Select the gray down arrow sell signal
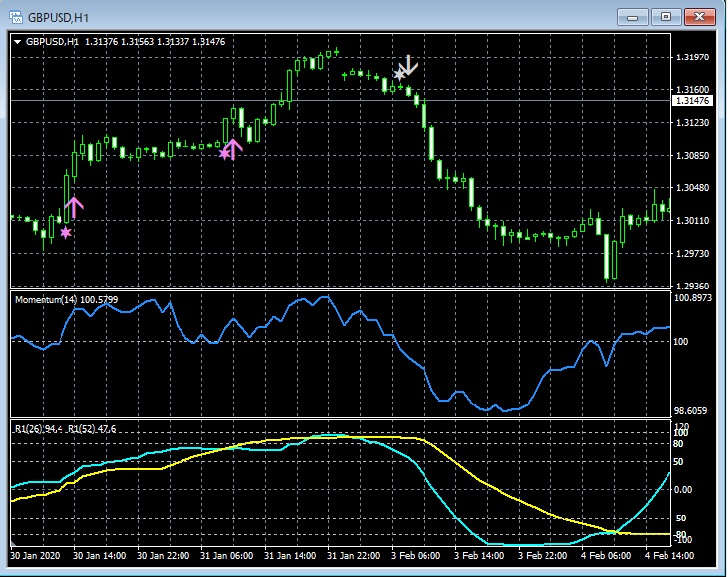This screenshot has height=577, width=728. click(410, 64)
